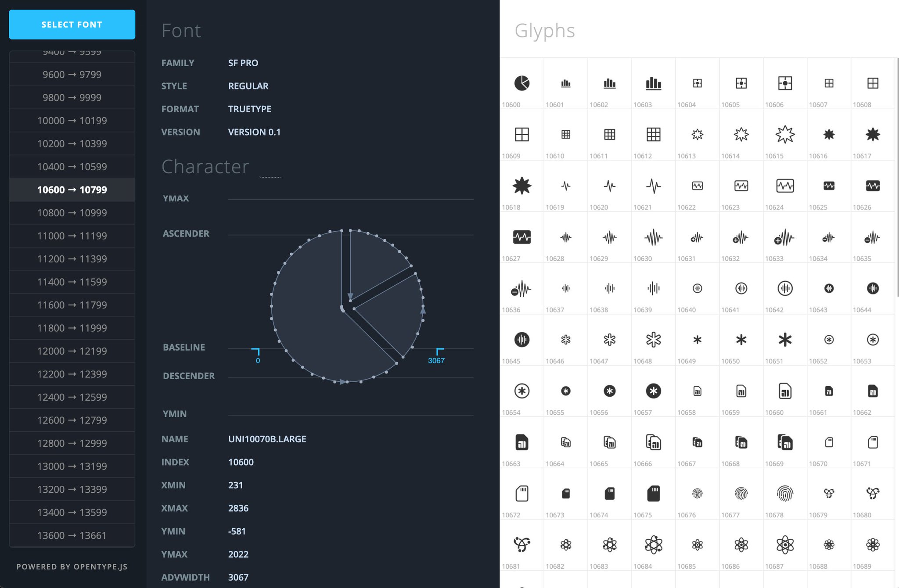Click the XMAX value 2836
The height and width of the screenshot is (588, 899).
[x=238, y=508]
